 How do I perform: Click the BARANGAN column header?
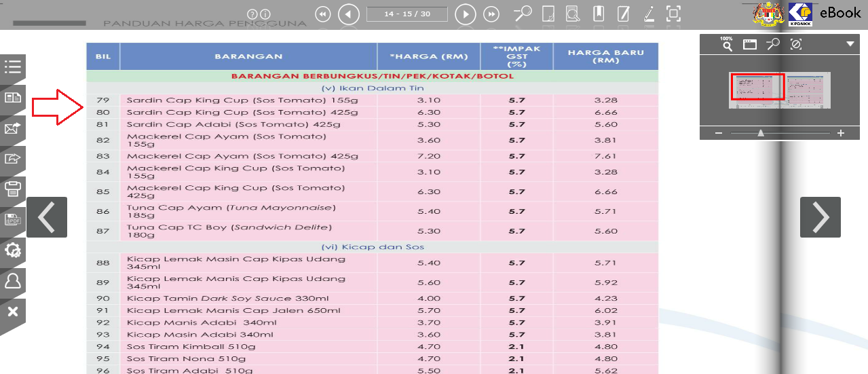pyautogui.click(x=248, y=56)
